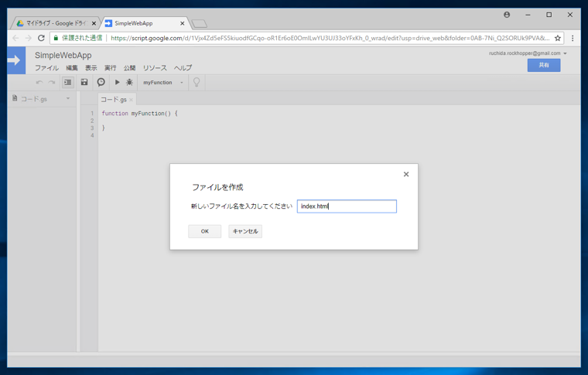Click the Apps Script blue arrow logo

click(x=16, y=60)
